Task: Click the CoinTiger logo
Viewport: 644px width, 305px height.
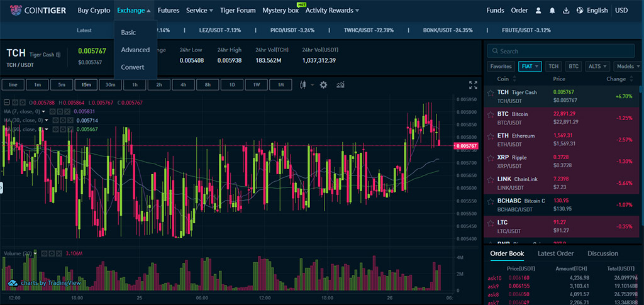Action: [x=38, y=10]
